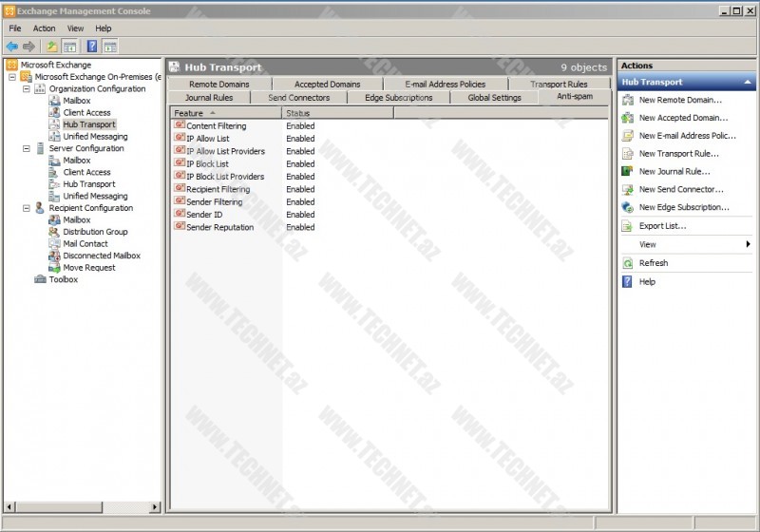Click the Back arrow toolbar icon

point(11,46)
